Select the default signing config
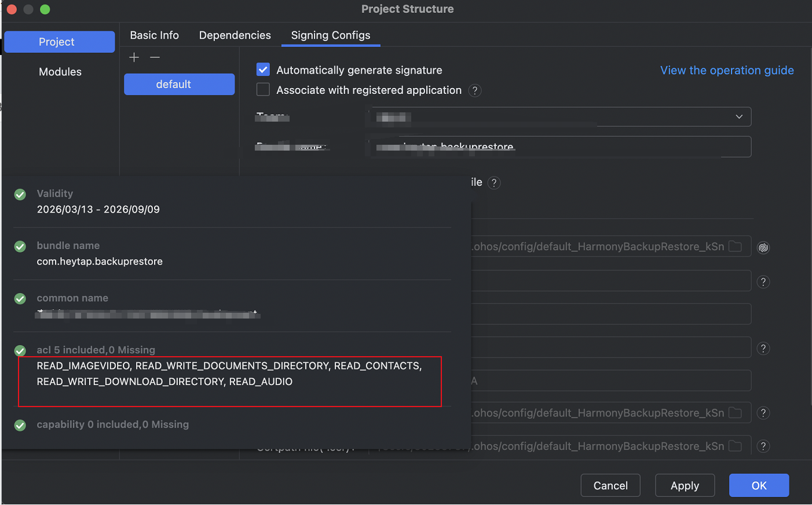The image size is (812, 505). (179, 85)
